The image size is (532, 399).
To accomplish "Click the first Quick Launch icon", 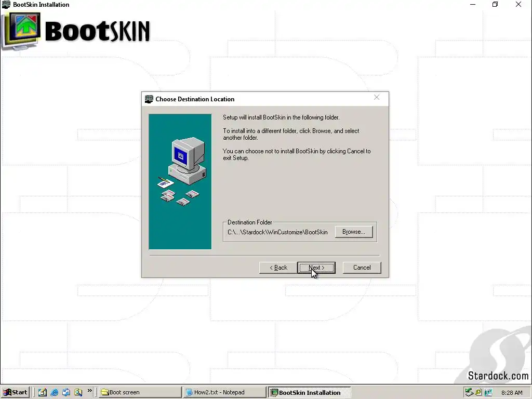I will pos(43,392).
